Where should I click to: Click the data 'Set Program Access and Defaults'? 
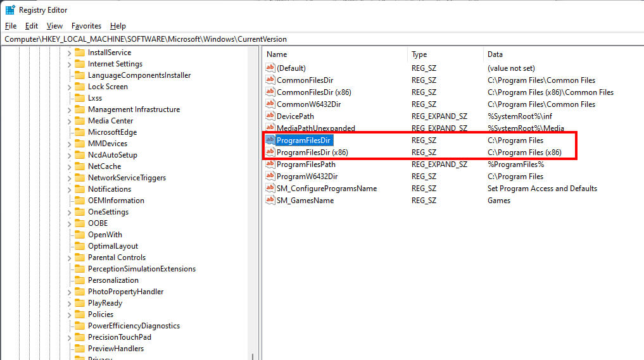542,189
